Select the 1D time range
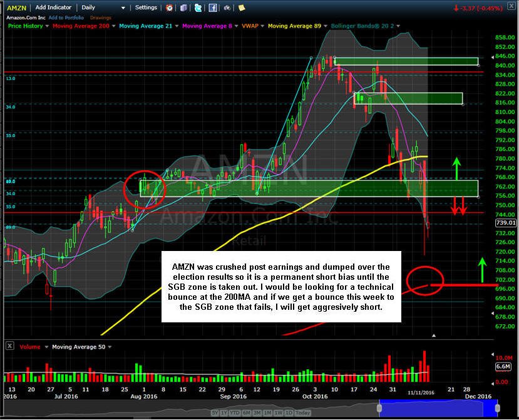This screenshot has width=519, height=420. tap(289, 412)
